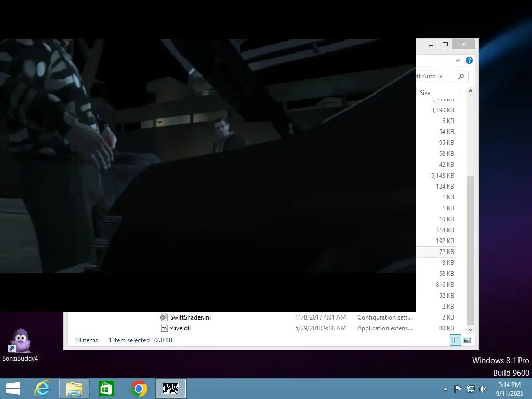Screen dimensions: 532x399
Task: Click the 80 KB size cell
Action: [446, 328]
